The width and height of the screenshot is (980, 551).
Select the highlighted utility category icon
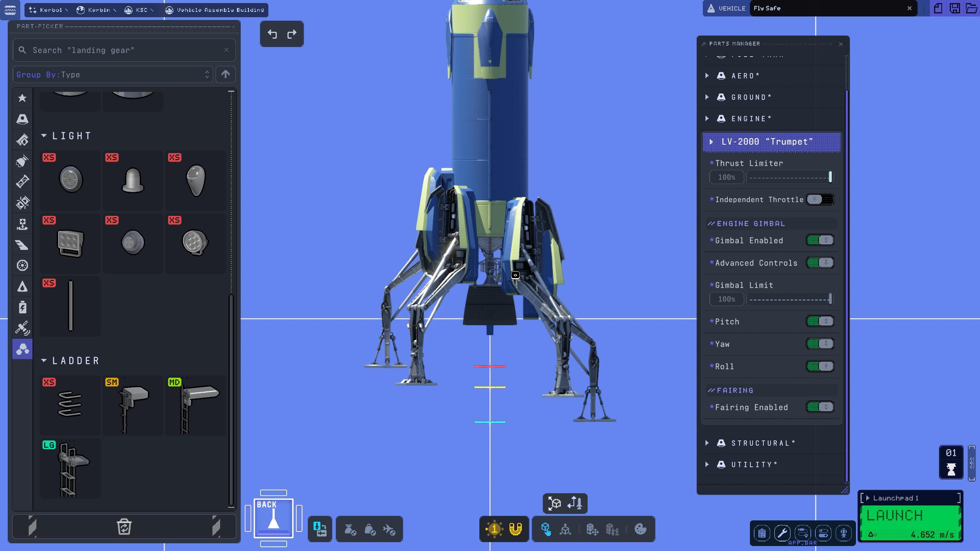22,349
